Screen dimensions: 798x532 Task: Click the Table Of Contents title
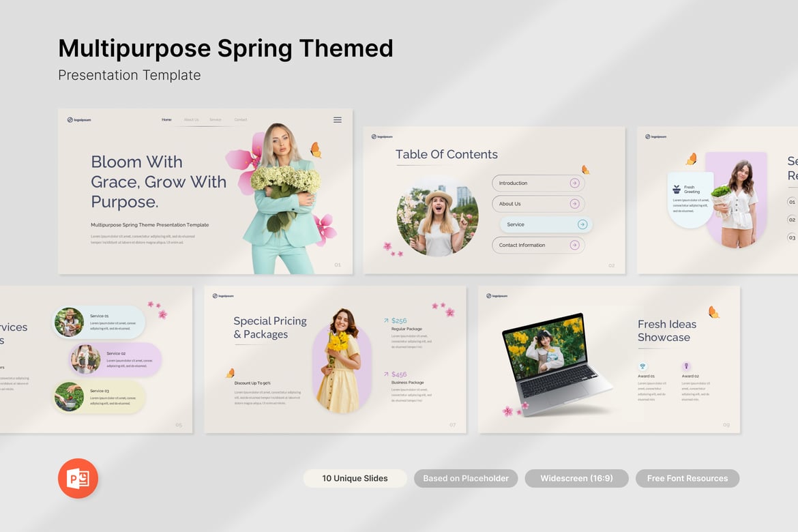point(446,154)
